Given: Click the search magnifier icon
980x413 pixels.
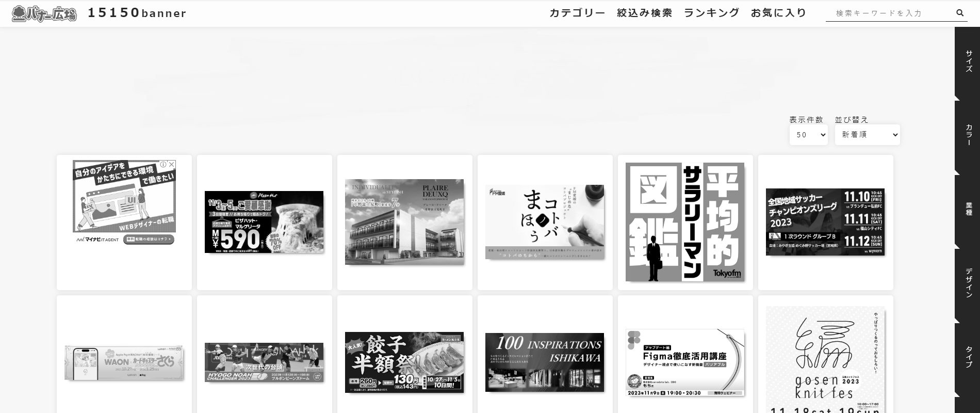Looking at the screenshot, I should tap(960, 13).
